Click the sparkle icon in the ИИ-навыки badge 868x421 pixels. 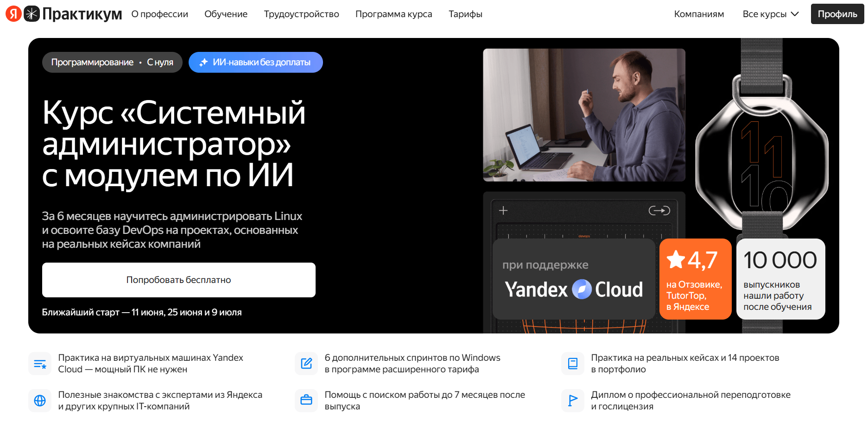click(203, 62)
